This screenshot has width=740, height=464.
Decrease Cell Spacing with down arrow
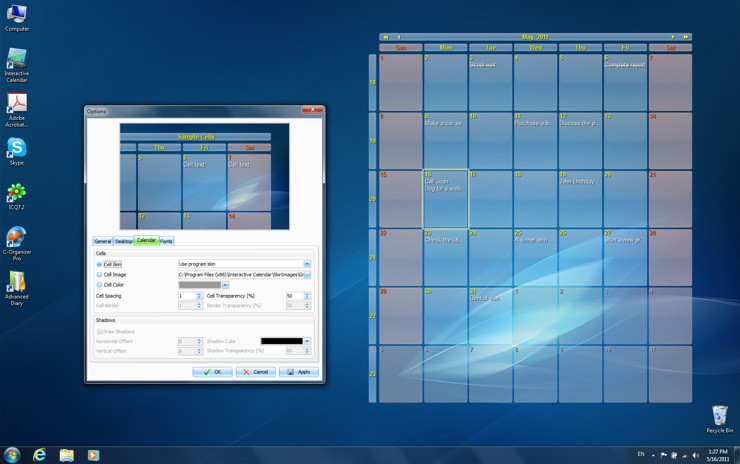coord(199,298)
